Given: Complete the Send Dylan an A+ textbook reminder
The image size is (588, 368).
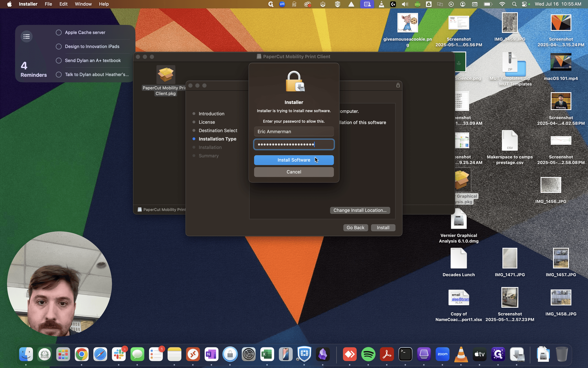Looking at the screenshot, I should click(x=59, y=61).
